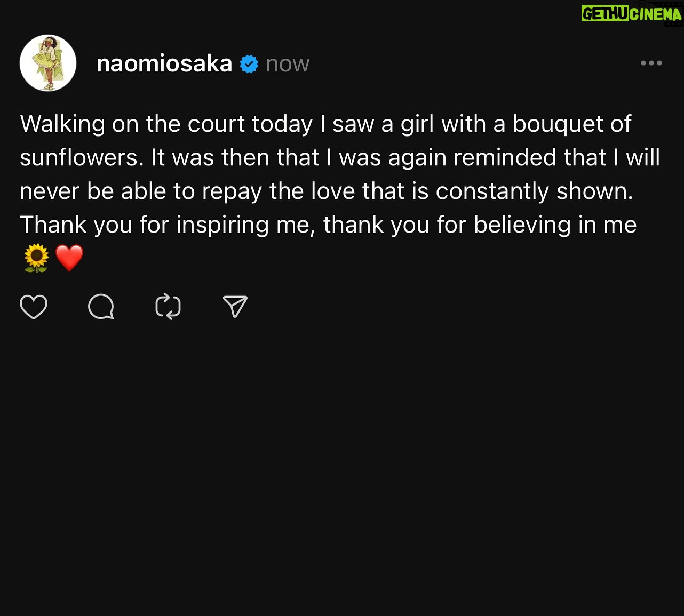This screenshot has width=684, height=616.
Task: Click the 'CINEMA' part of the watermark
Action: click(656, 14)
